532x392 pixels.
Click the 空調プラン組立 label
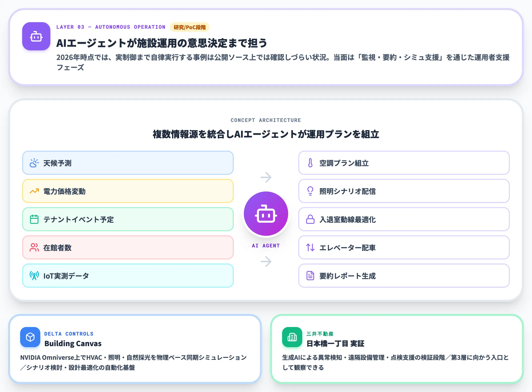click(344, 163)
